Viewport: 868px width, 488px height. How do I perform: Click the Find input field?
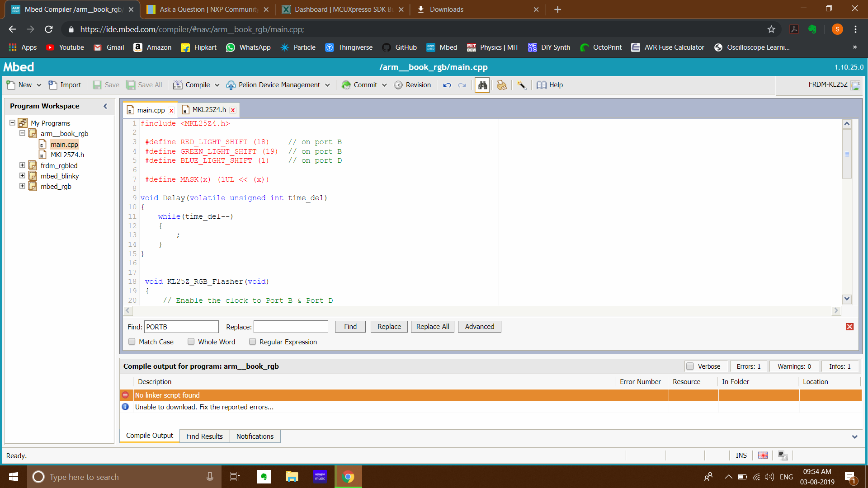coord(182,327)
